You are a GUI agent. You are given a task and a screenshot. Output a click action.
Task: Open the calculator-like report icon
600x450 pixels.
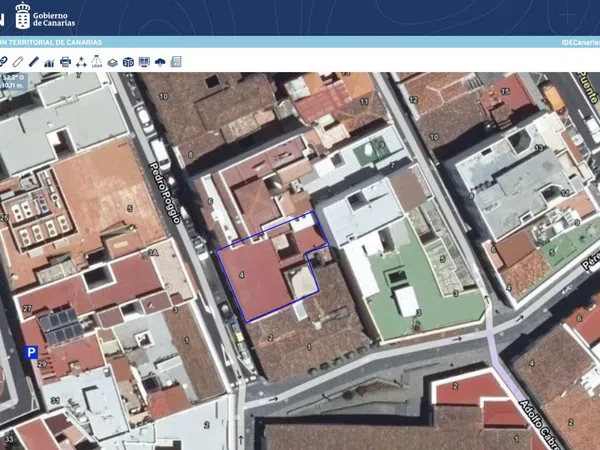coord(176,62)
